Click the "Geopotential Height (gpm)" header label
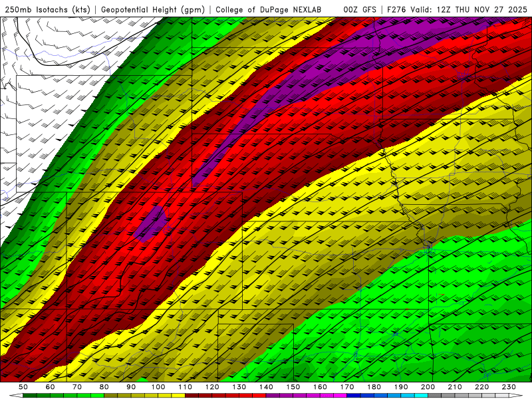Viewport: 532px width, 399px height. [x=153, y=10]
